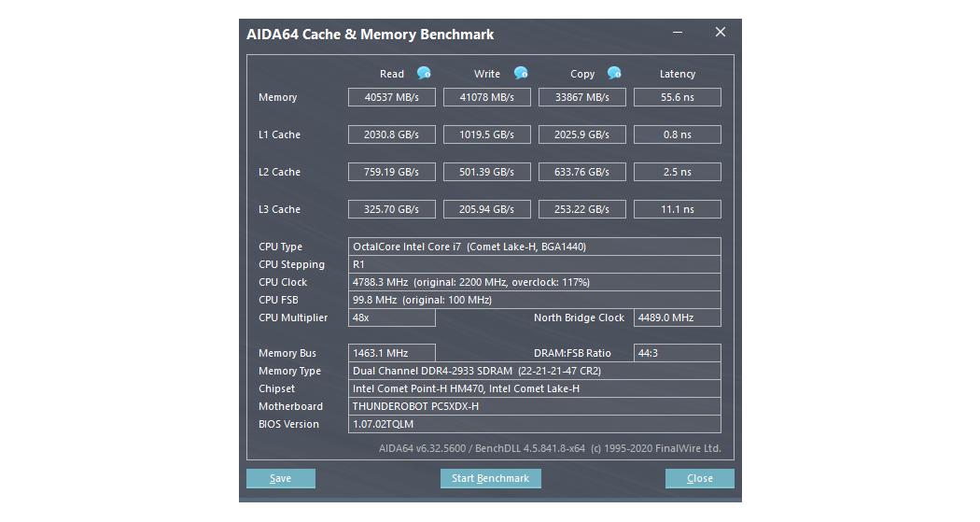Viewport: 980px width, 522px height.
Task: Click the AIDA64 version text at the bottom
Action: click(550, 448)
